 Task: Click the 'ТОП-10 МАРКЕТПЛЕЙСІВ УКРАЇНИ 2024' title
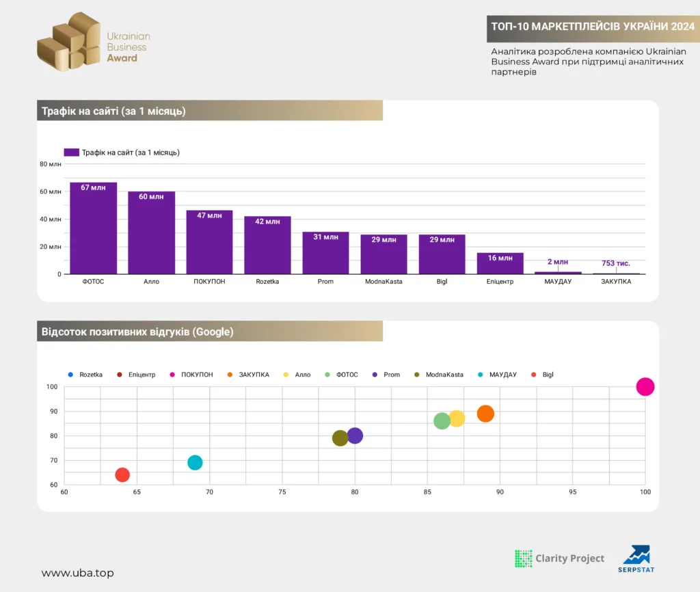click(x=593, y=27)
